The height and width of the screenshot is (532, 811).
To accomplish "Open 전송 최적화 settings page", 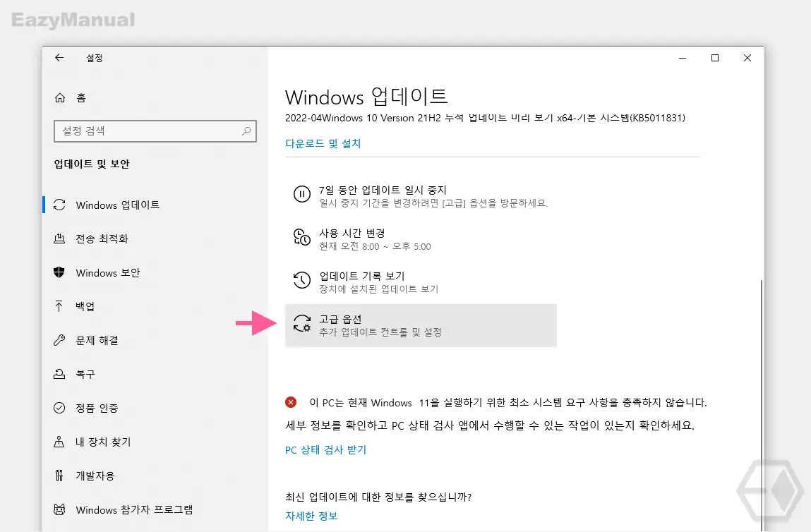I will tap(155, 238).
